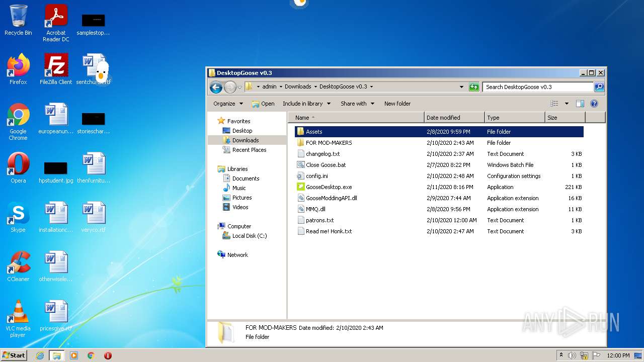Click the Back navigation arrow in Explorer
The height and width of the screenshot is (362, 644).
(x=216, y=87)
